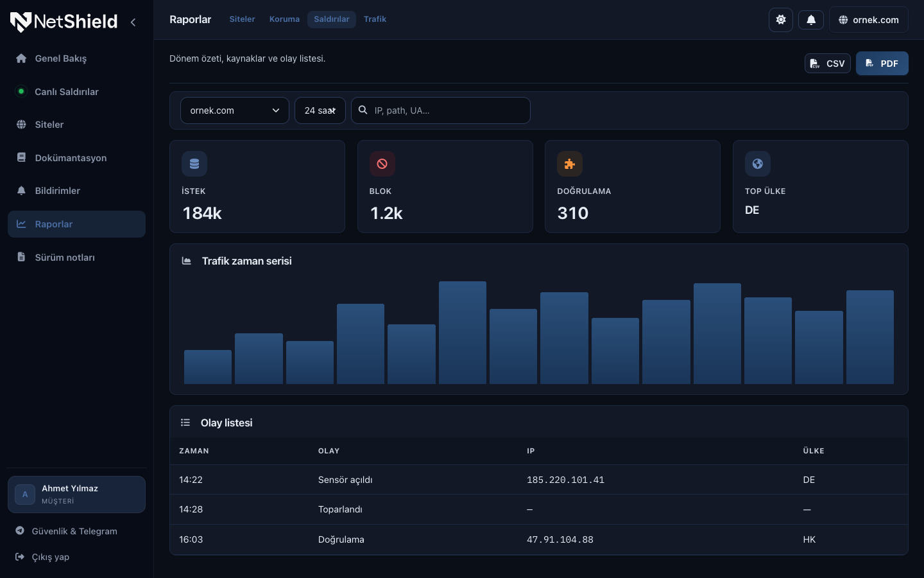This screenshot has width=924, height=578.
Task: Open the notifications bell in the top bar
Action: tap(811, 20)
